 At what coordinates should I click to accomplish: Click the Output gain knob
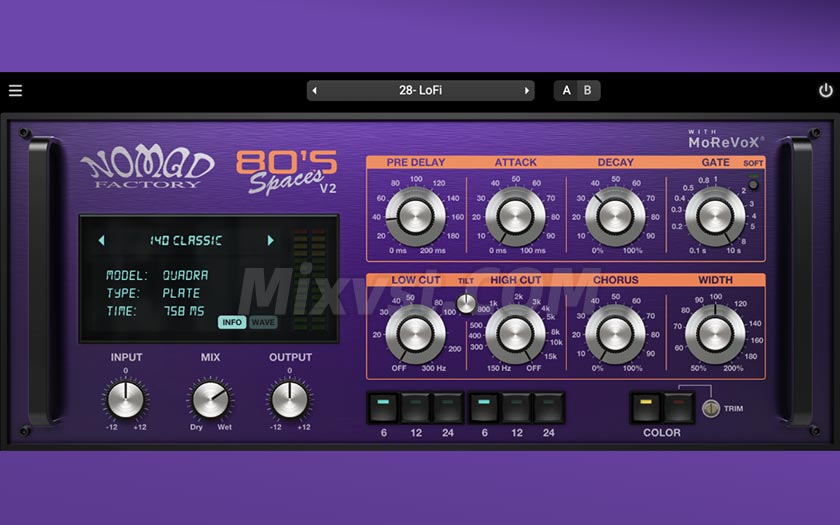point(289,400)
